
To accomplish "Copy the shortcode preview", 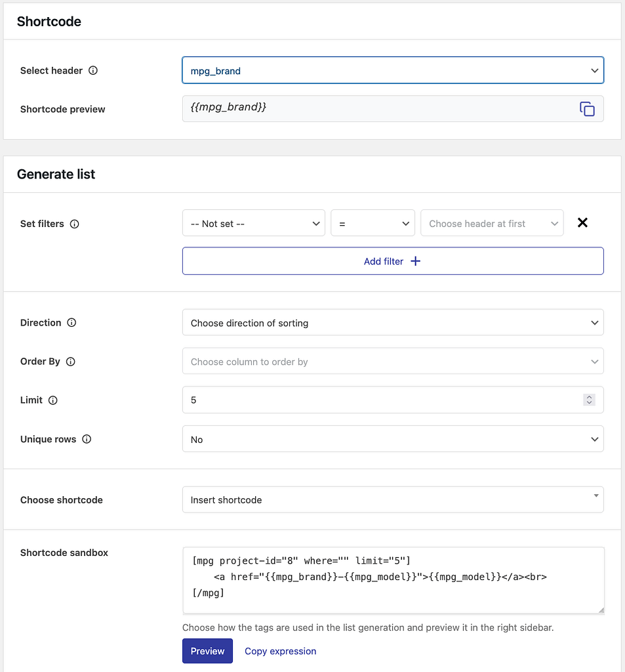I will [x=587, y=108].
